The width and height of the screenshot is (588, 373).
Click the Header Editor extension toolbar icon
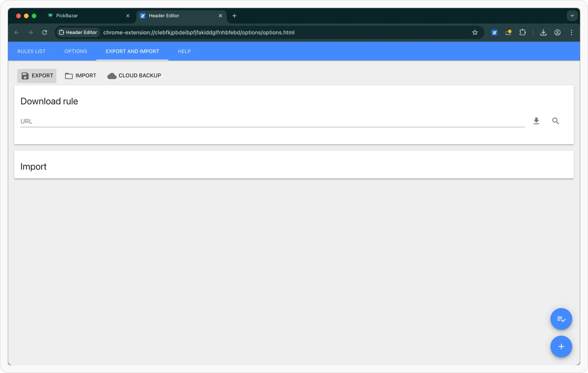pos(494,33)
